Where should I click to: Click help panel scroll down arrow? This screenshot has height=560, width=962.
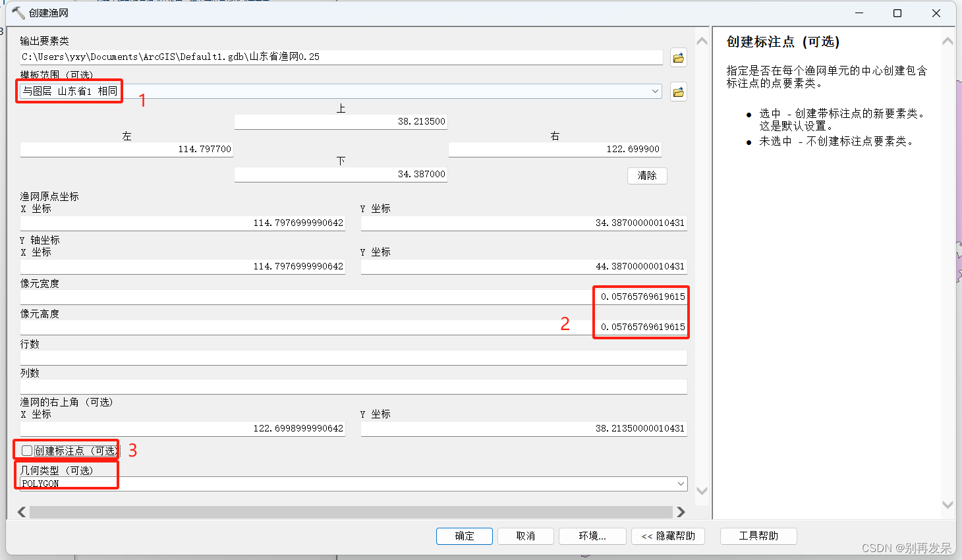tap(948, 505)
